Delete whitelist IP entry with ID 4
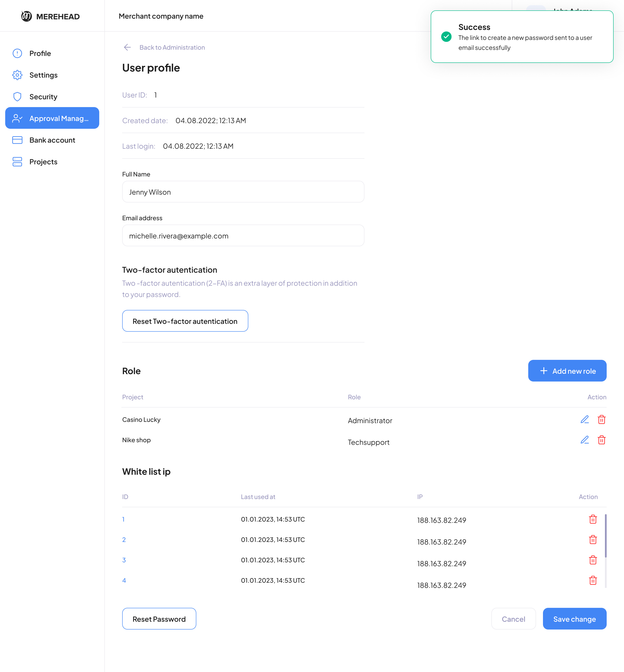This screenshot has width=624, height=672. 593,581
